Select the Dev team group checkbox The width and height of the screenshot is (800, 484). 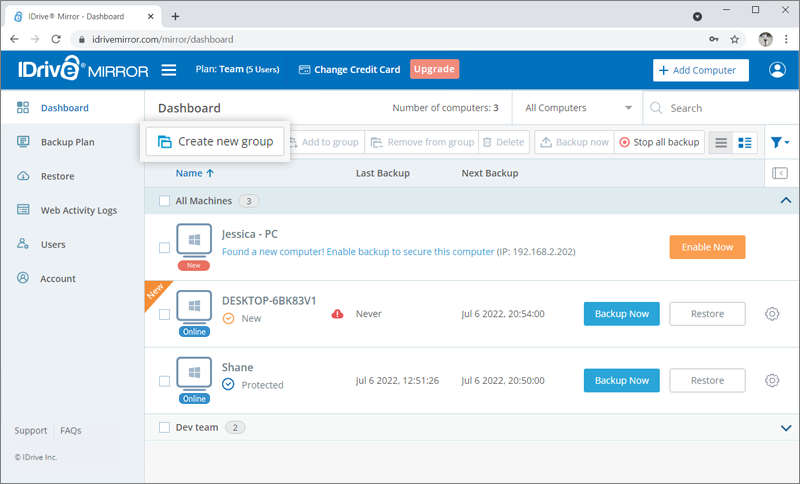[164, 427]
